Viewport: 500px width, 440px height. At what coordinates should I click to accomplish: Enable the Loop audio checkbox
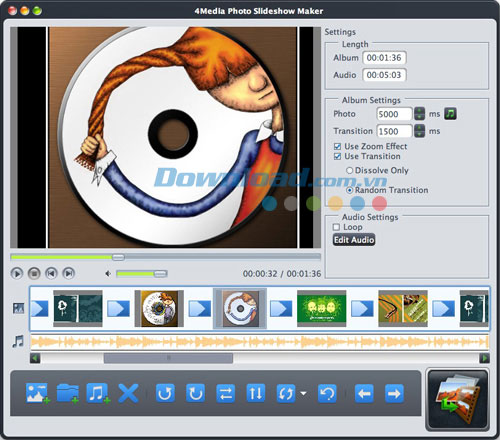[x=336, y=227]
